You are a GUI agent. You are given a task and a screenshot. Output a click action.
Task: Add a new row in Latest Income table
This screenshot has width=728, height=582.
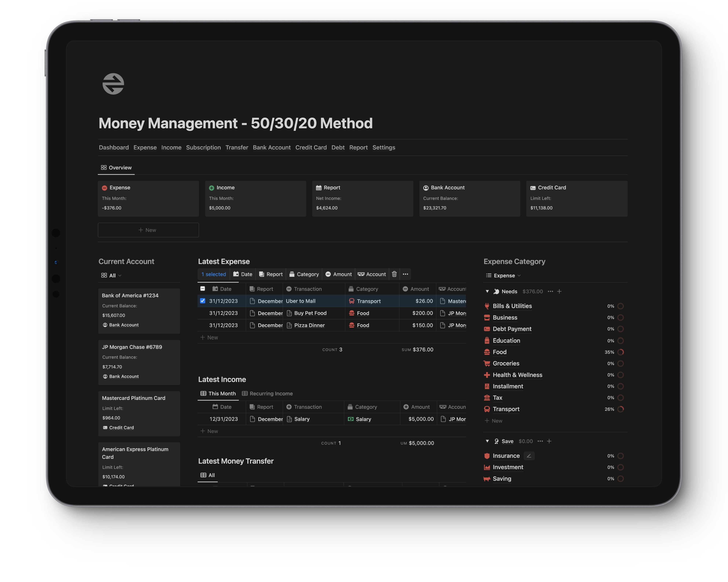click(x=209, y=431)
